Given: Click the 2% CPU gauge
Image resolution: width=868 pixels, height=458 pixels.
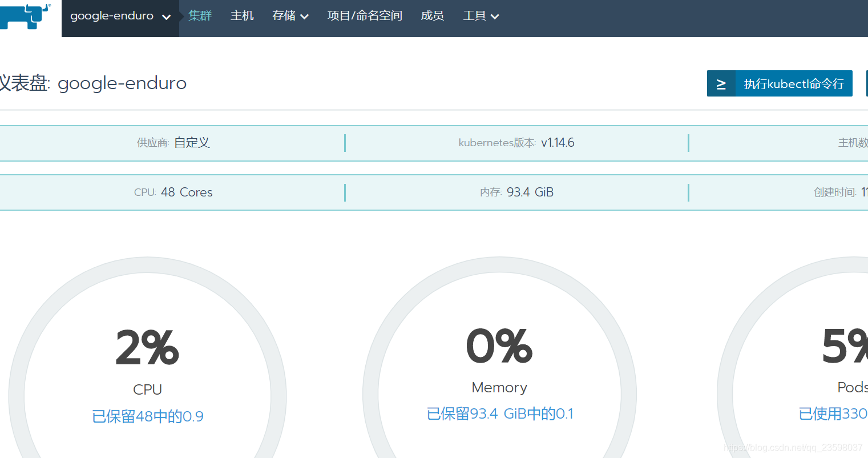Looking at the screenshot, I should 147,357.
